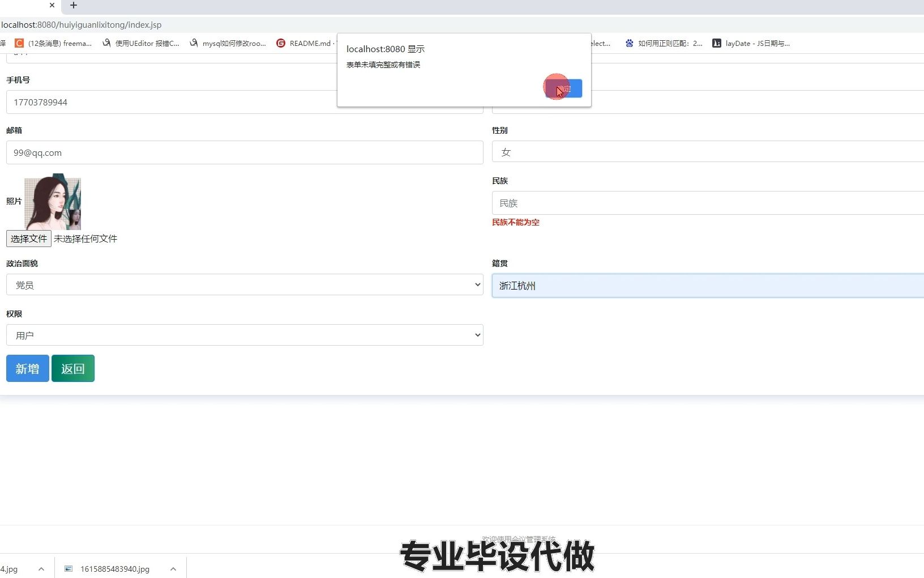Open the UEditor error bookmark
Viewport: 924px width, 578px height.
[x=141, y=43]
